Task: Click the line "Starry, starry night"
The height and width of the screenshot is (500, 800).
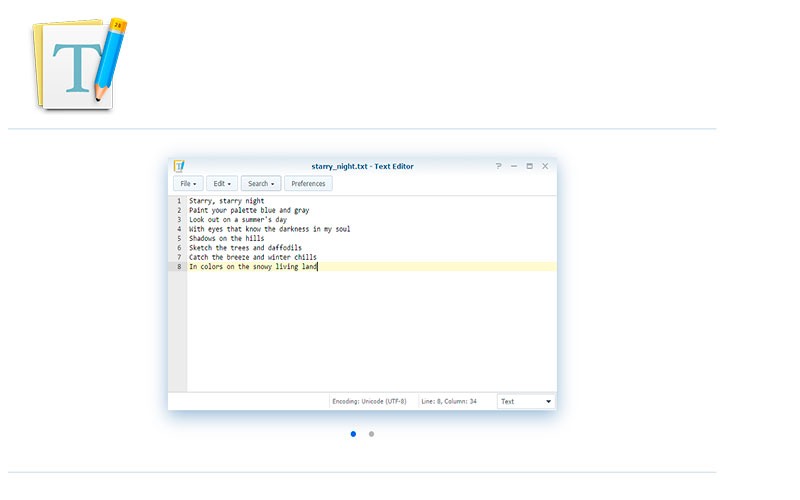Action: coord(227,201)
